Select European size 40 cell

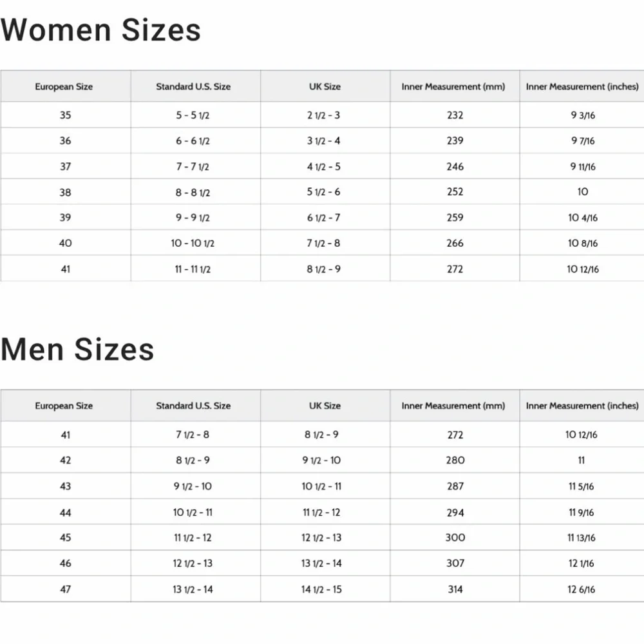pos(65,243)
